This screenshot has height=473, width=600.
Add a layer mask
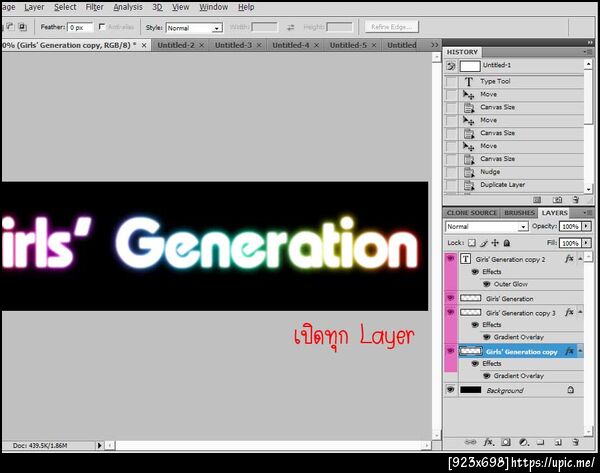click(506, 442)
